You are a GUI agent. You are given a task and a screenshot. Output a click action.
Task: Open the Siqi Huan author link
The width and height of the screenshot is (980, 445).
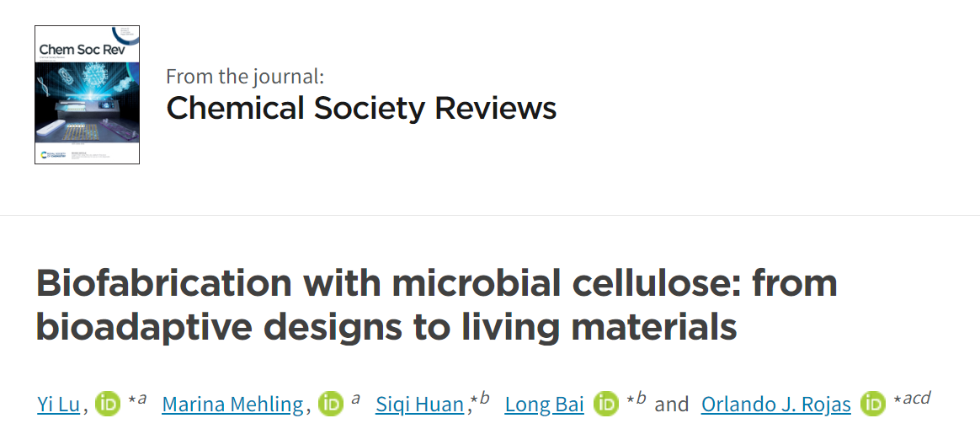[x=420, y=405]
